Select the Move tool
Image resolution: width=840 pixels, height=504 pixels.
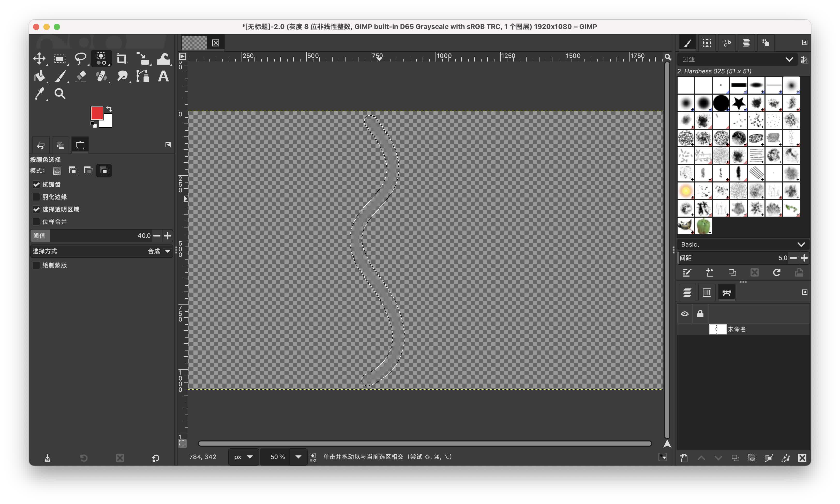[x=39, y=58]
